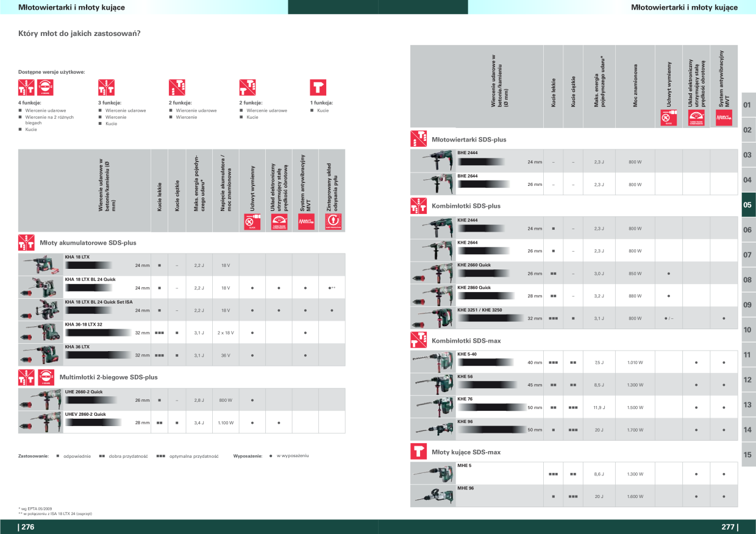Click the red icon above '3 funkcje'
The image size is (756, 534).
(106, 87)
